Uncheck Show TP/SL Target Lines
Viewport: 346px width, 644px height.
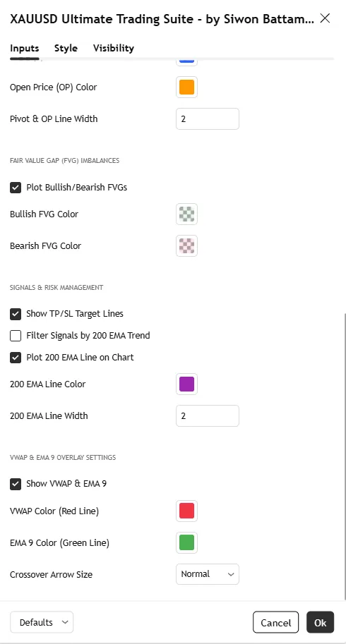16,314
